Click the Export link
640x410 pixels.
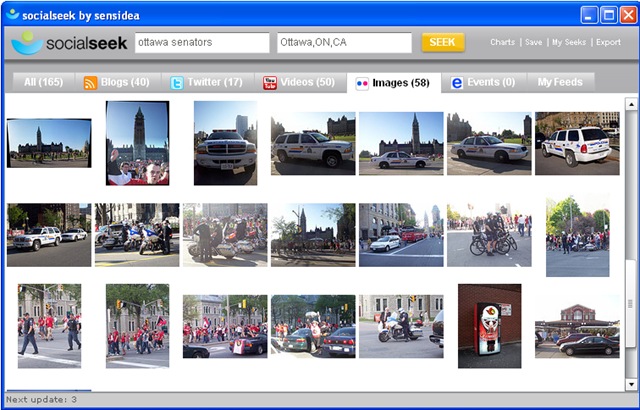pyautogui.click(x=607, y=43)
